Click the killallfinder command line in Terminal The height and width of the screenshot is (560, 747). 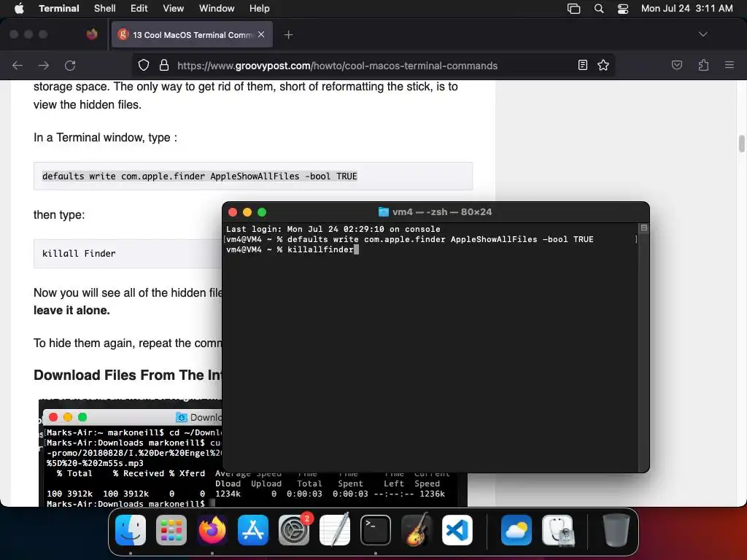293,249
